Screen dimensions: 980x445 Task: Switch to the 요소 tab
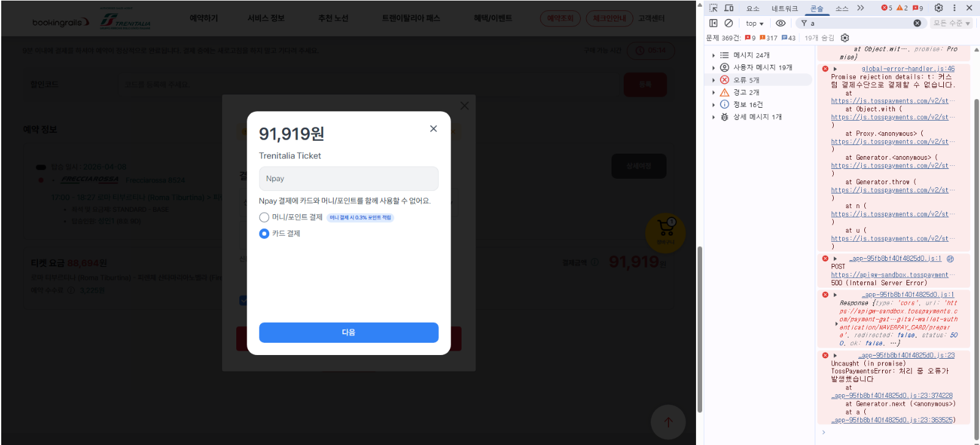click(753, 9)
